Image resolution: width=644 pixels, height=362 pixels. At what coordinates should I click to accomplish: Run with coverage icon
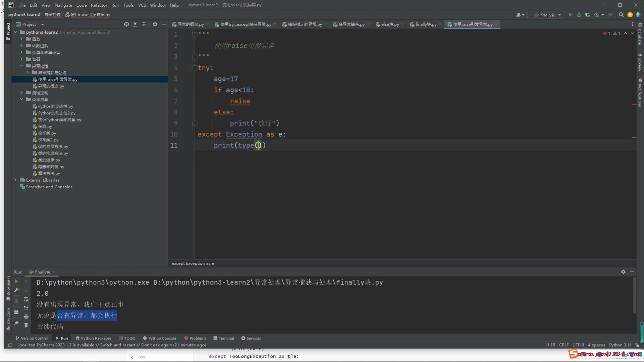[587, 15]
